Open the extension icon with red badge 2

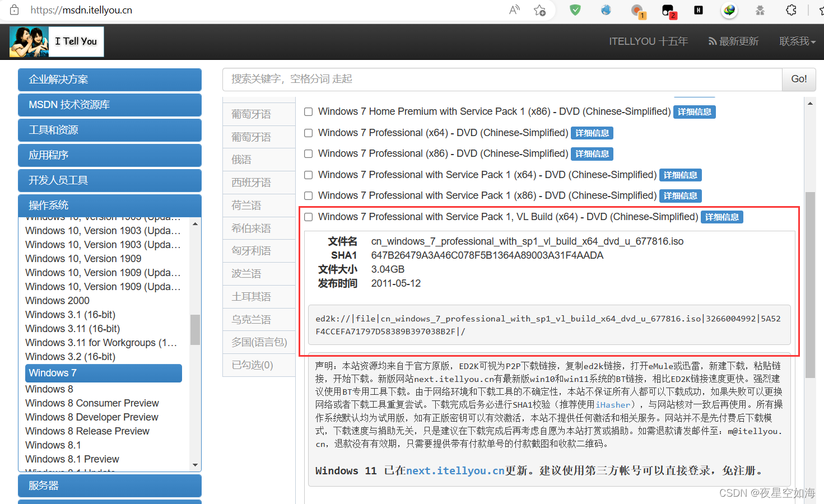669,11
